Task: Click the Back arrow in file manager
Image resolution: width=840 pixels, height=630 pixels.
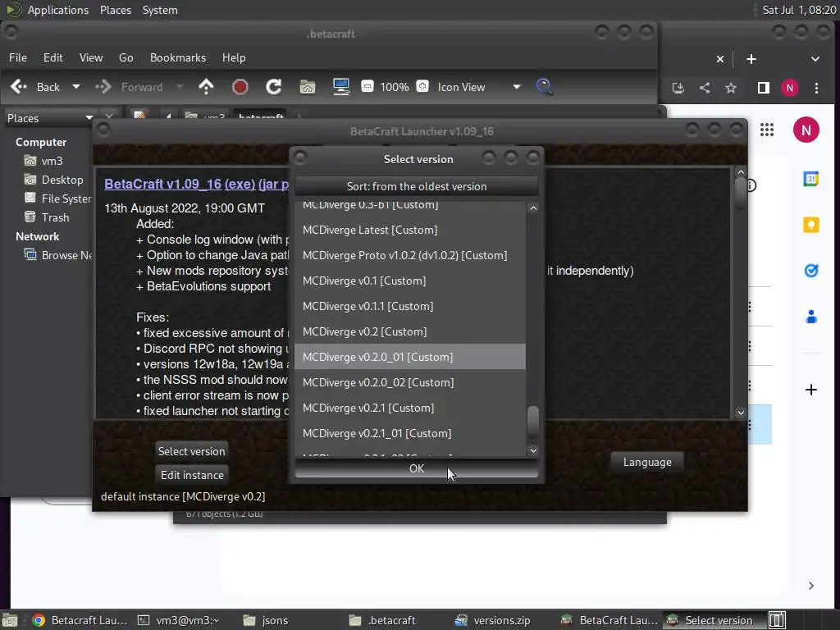Action: (x=19, y=87)
